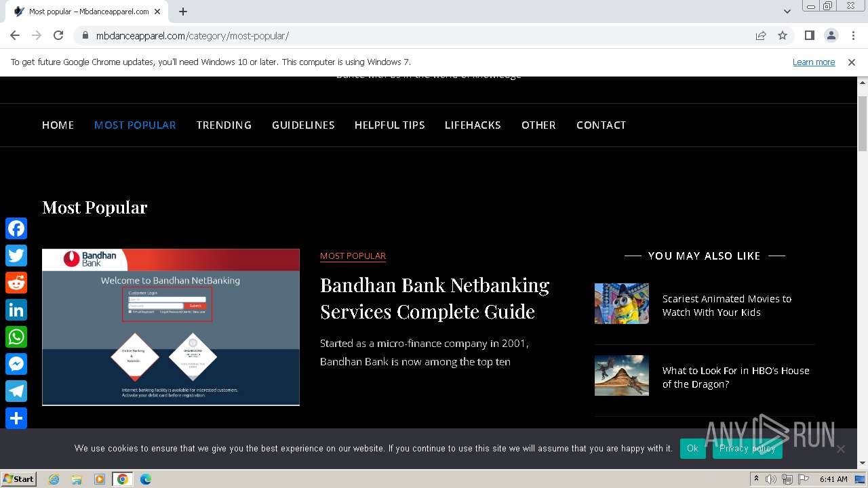Open Chrome three-dot menu

[x=853, y=35]
